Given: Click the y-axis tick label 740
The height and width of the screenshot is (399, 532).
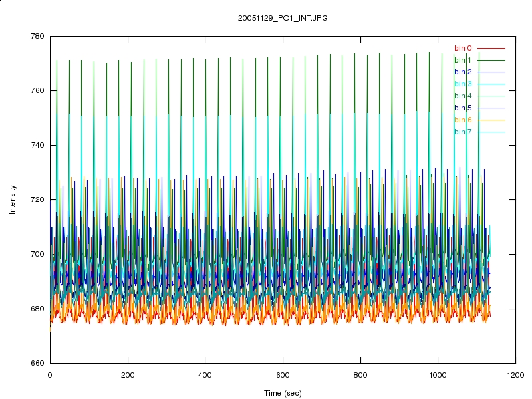Looking at the screenshot, I should pos(37,145).
